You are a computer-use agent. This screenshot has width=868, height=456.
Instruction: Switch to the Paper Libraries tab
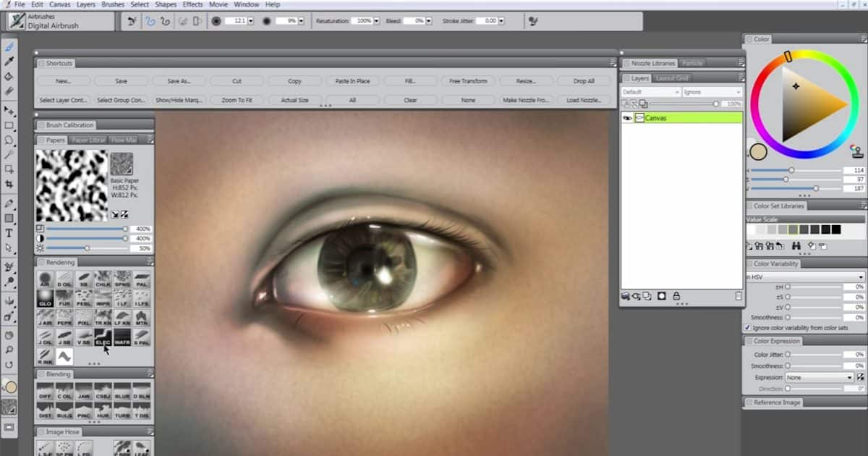click(x=88, y=140)
